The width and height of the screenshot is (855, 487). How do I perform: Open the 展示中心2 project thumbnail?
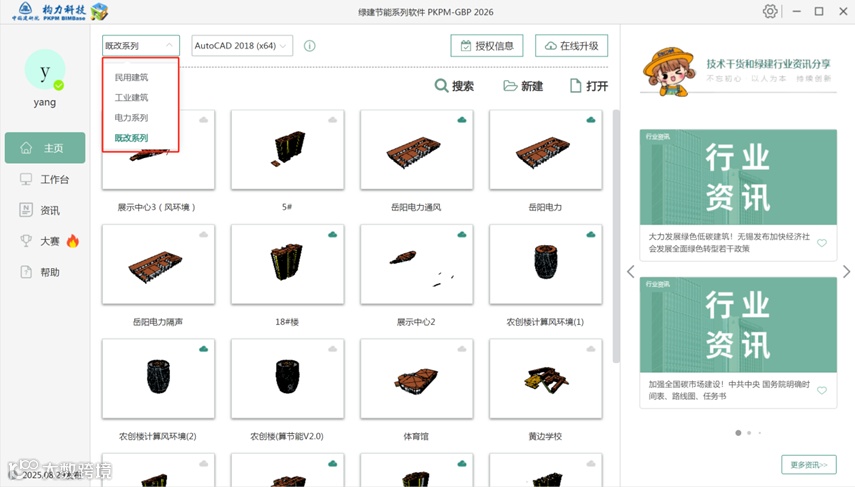417,264
